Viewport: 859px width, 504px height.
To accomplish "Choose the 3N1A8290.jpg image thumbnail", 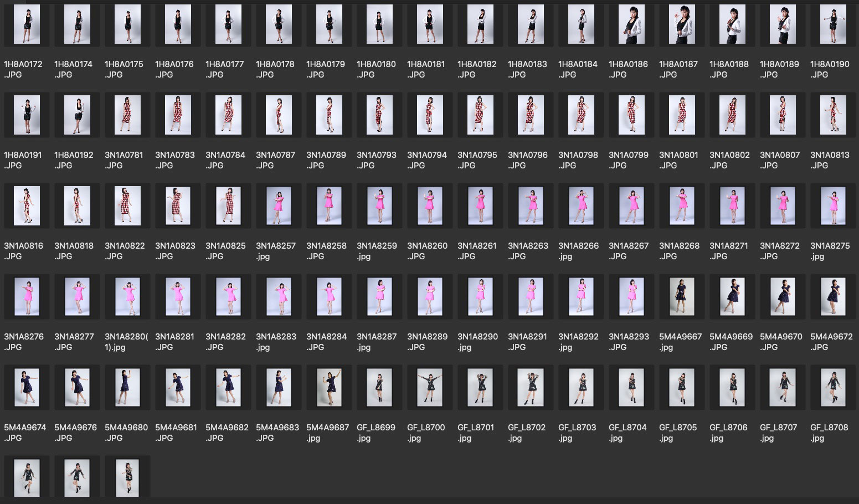I will click(x=480, y=297).
